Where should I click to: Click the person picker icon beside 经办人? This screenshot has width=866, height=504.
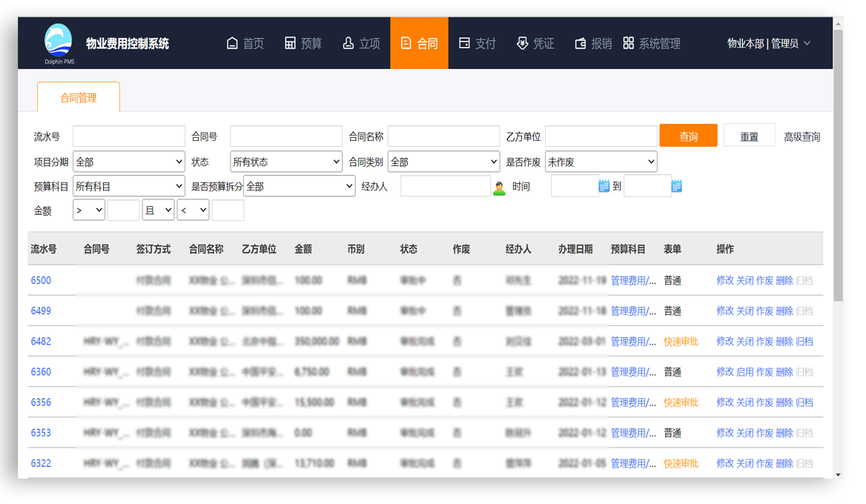click(499, 188)
